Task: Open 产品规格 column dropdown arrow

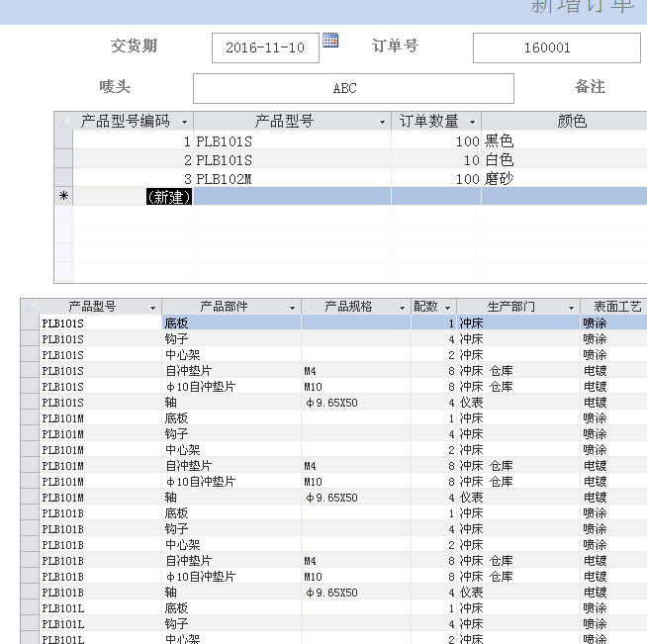Action: pyautogui.click(x=402, y=308)
